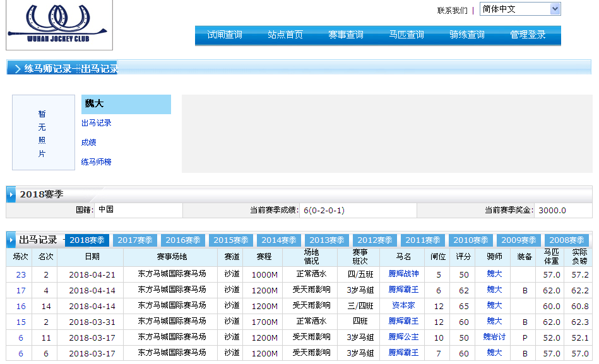Open horse 腾辉战神 details link

pyautogui.click(x=403, y=274)
